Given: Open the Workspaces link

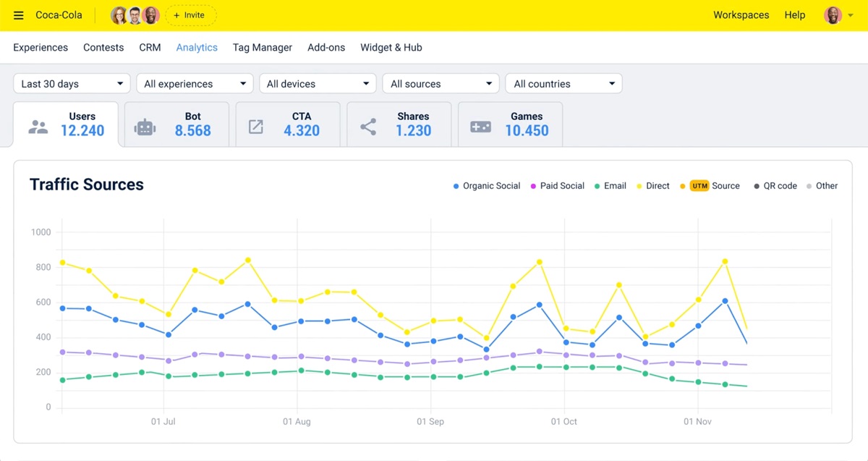Looking at the screenshot, I should point(741,15).
